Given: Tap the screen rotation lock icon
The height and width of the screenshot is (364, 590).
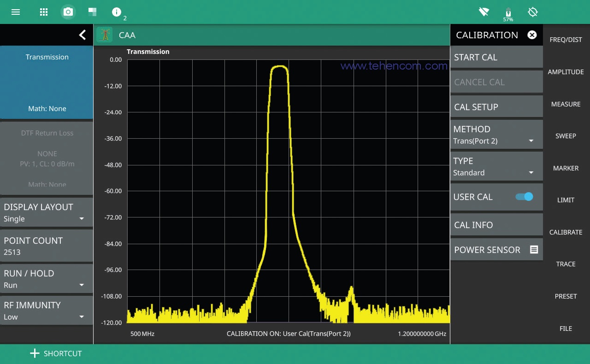Looking at the screenshot, I should pos(533,12).
